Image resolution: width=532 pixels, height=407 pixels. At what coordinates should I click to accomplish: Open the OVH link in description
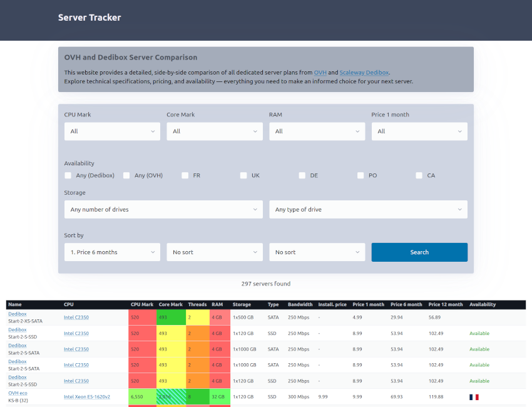(x=320, y=73)
